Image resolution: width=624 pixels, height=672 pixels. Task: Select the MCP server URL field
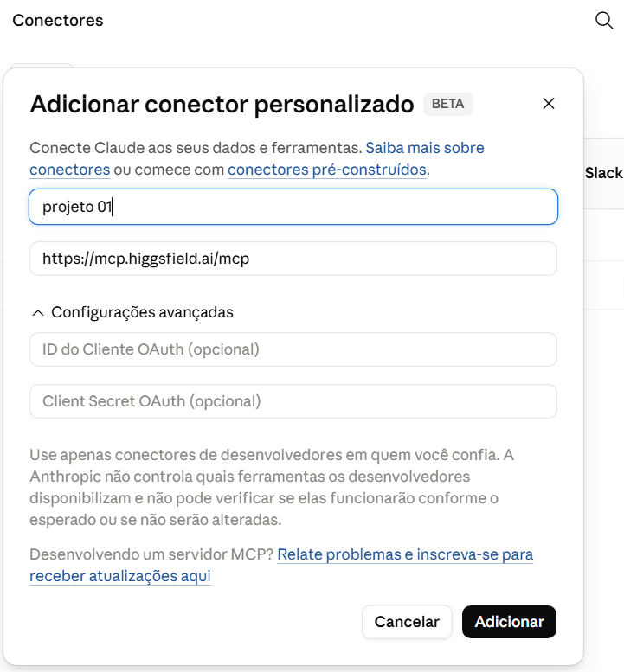pyautogui.click(x=293, y=259)
